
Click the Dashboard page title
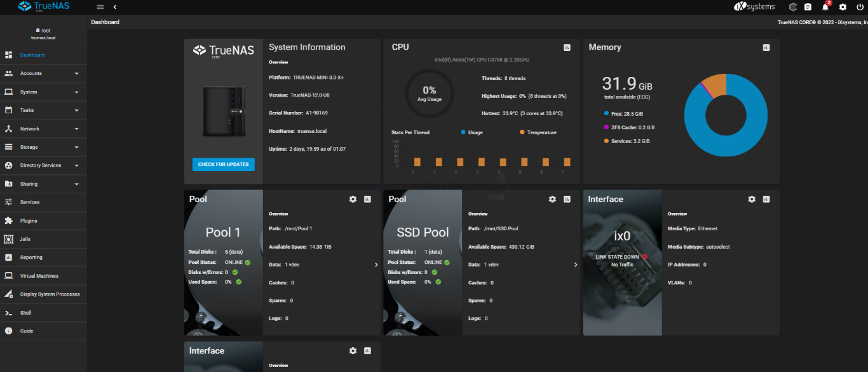(105, 22)
